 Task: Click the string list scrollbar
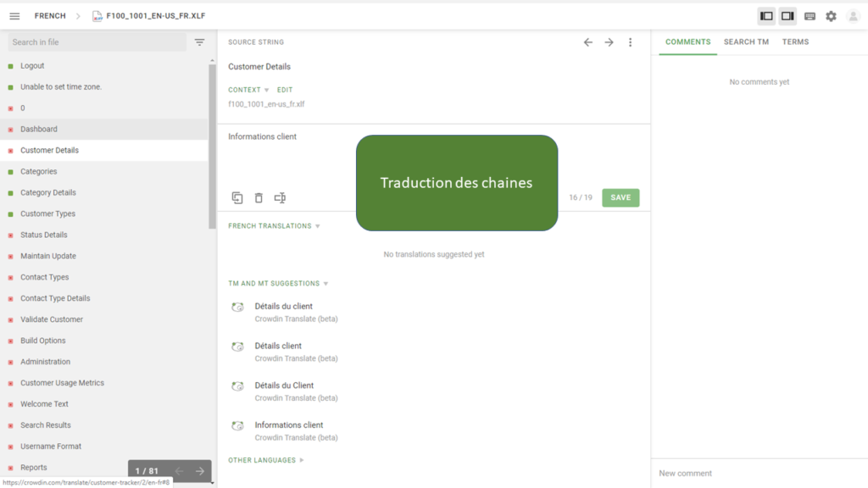pyautogui.click(x=212, y=146)
